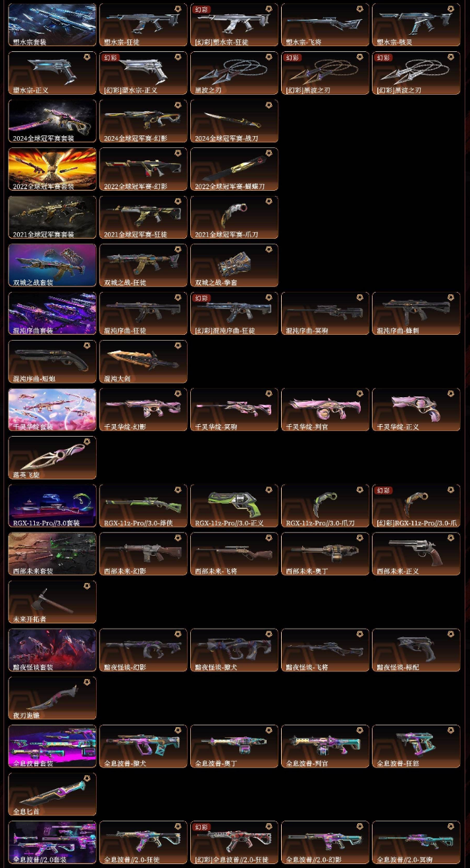Select the 落英飞旋 melee skin
Image resolution: width=470 pixels, height=868 pixels.
[52, 458]
